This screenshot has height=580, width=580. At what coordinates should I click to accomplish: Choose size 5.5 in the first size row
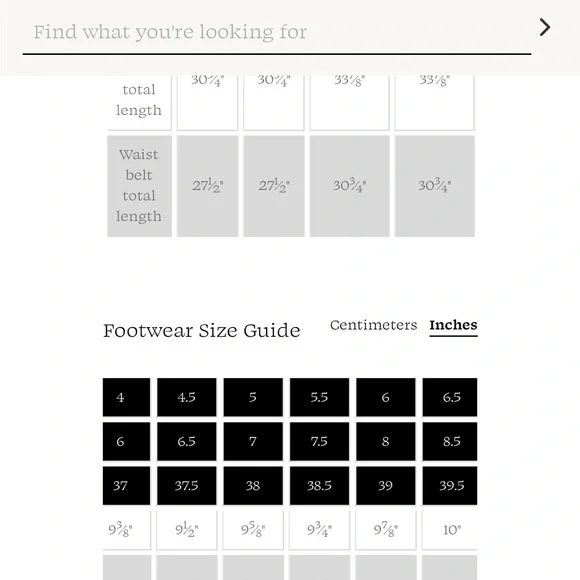click(x=319, y=397)
